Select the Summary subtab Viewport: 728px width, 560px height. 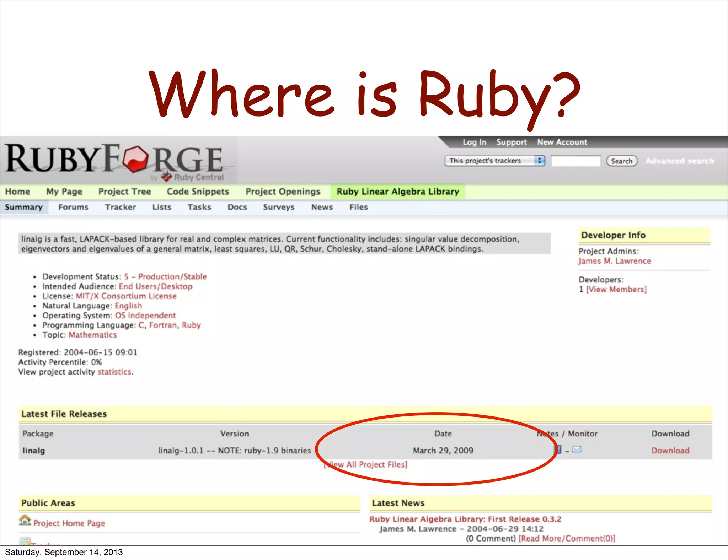[x=24, y=207]
